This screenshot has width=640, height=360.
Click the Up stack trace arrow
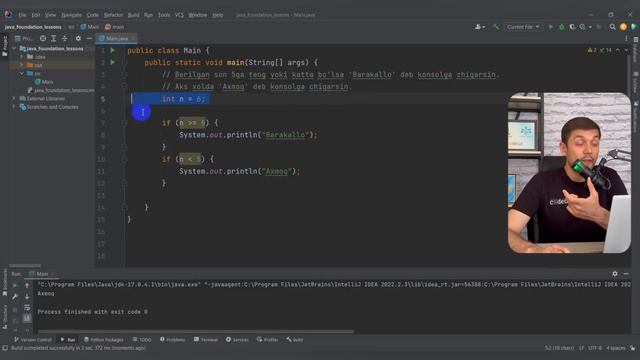point(27,285)
